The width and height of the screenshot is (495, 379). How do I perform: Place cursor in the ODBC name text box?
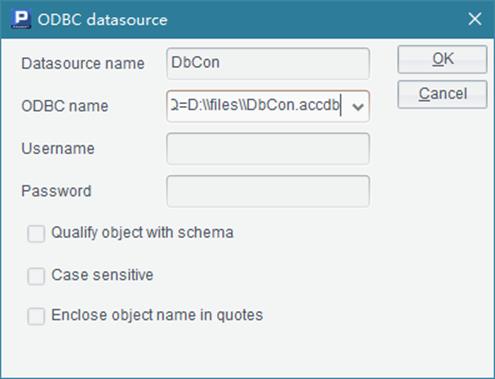(257, 106)
